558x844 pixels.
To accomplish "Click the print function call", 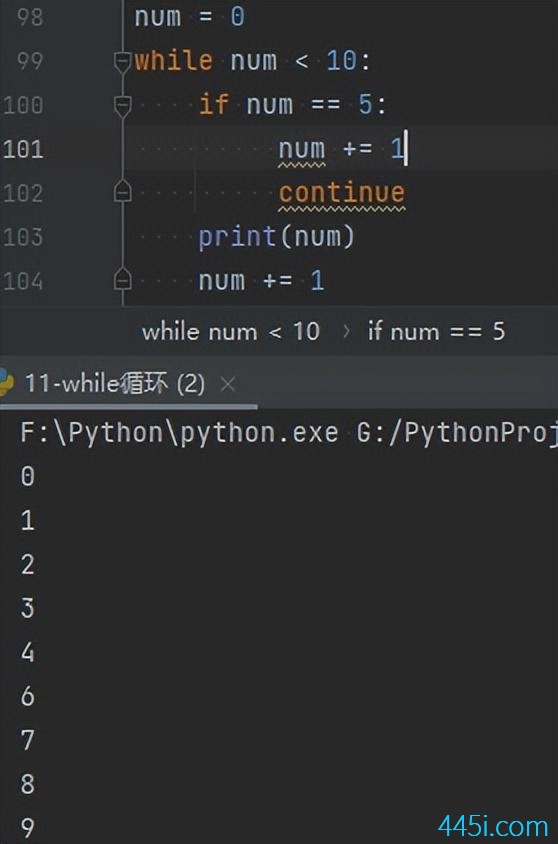I will click(277, 237).
